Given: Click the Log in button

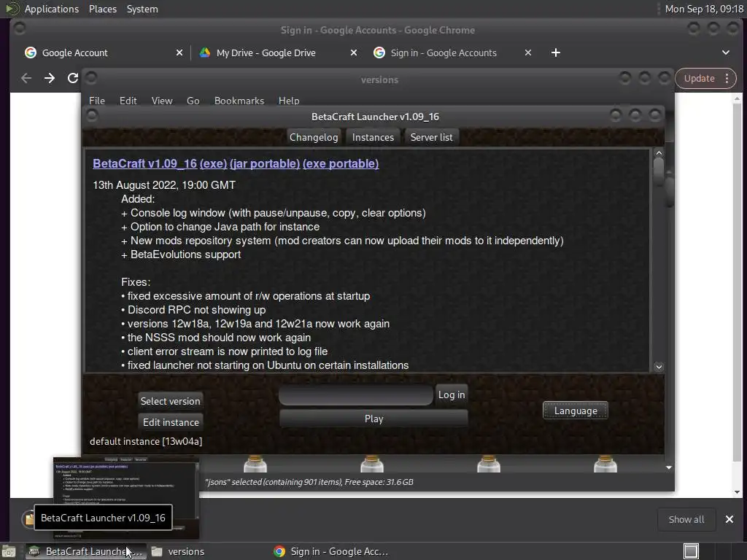Looking at the screenshot, I should [x=451, y=394].
